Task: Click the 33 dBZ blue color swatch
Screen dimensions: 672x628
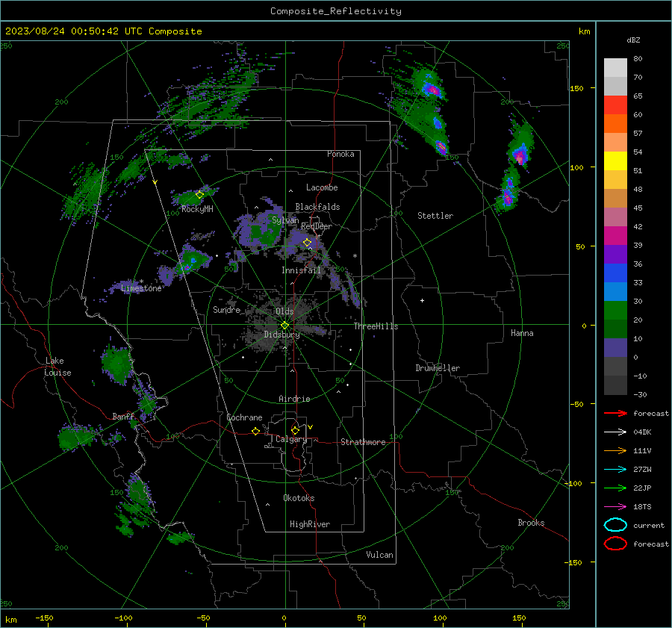Action: (x=615, y=273)
